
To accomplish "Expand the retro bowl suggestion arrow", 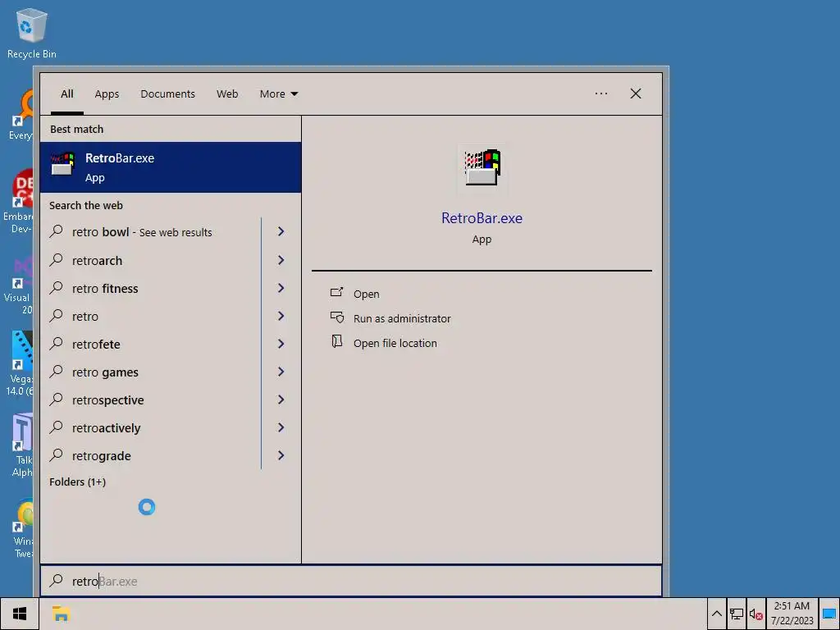I will coord(281,231).
